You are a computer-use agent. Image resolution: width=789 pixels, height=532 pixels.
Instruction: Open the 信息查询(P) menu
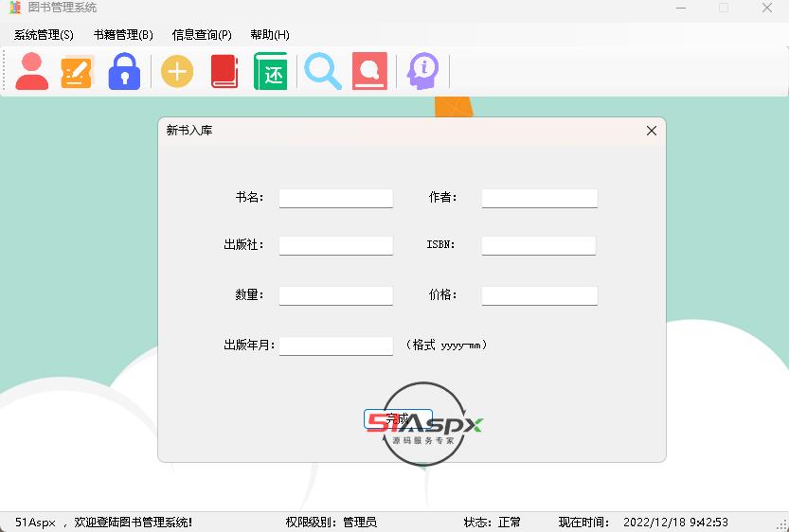pyautogui.click(x=202, y=35)
